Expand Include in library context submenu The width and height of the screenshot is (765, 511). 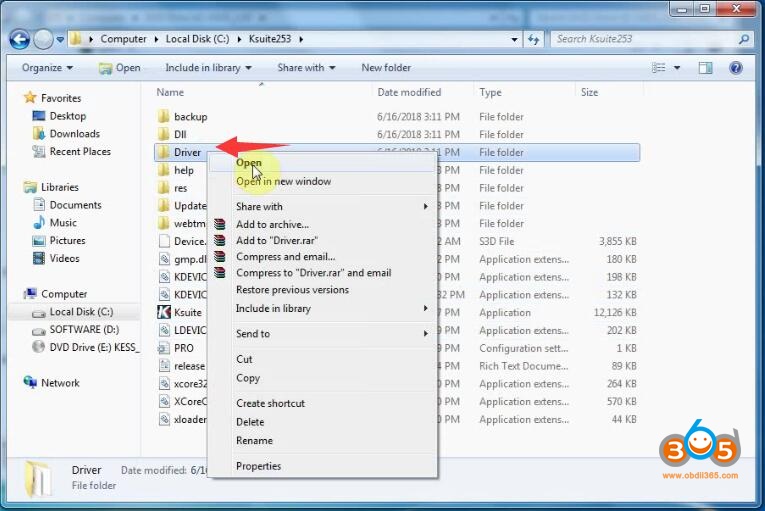[x=322, y=308]
